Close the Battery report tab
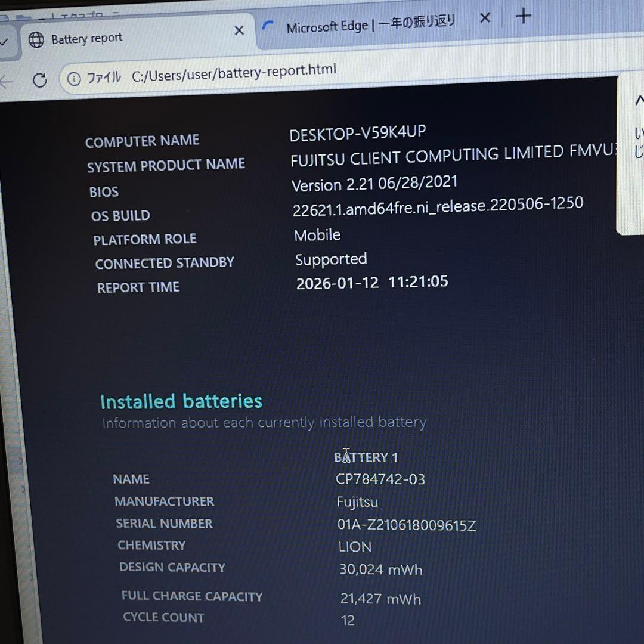The image size is (644, 644). 239,30
